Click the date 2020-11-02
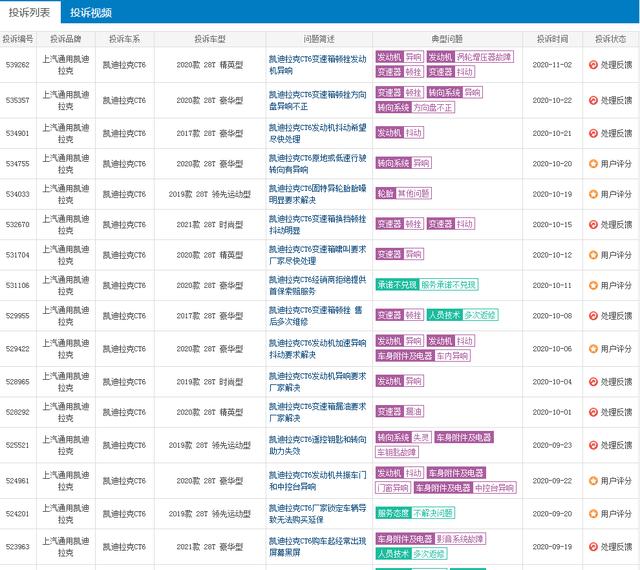Image resolution: width=640 pixels, height=570 pixels. (552, 65)
